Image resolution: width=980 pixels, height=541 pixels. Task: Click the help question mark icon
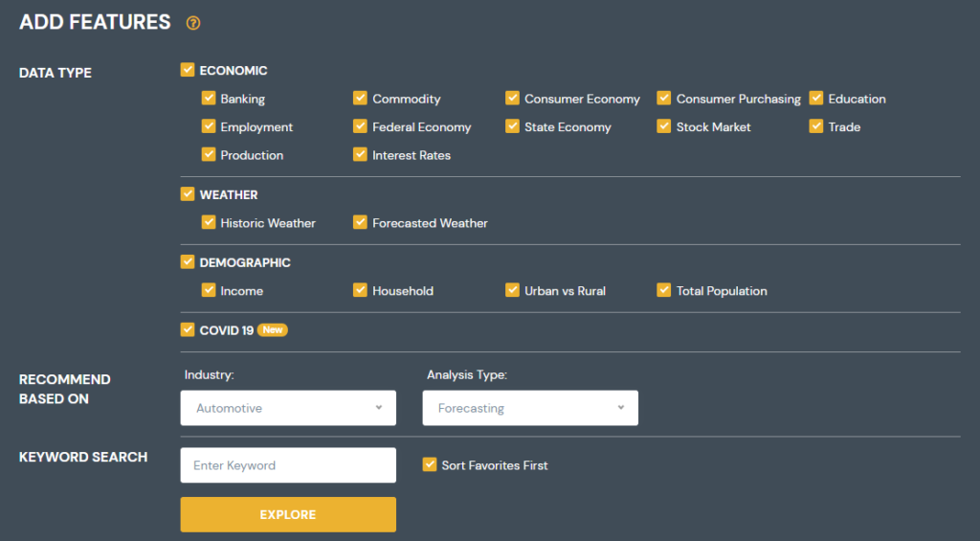click(193, 23)
